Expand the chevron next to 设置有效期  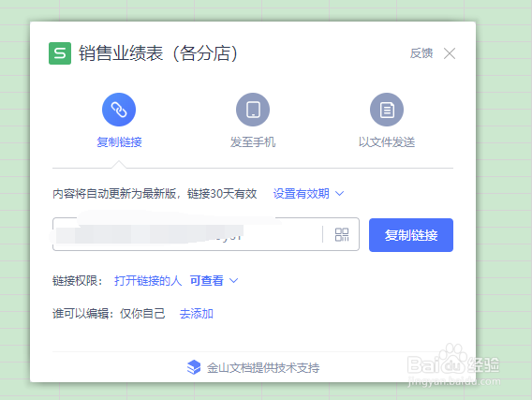339,193
